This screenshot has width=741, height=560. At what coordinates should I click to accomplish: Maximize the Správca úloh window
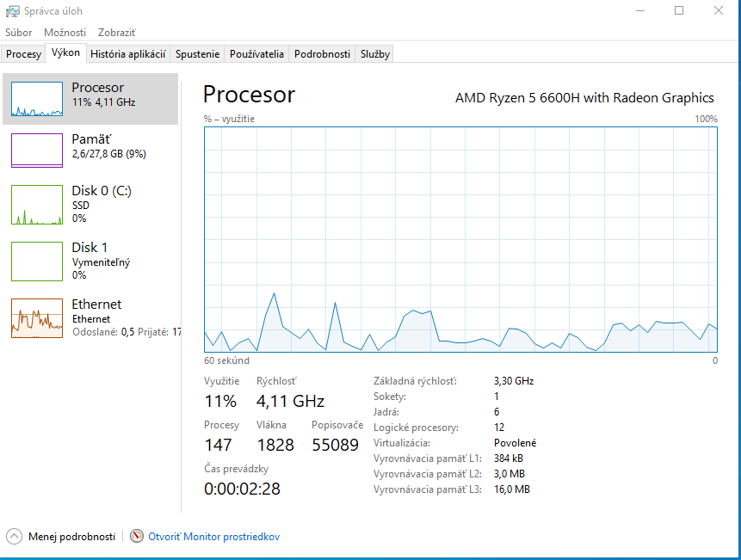679,10
